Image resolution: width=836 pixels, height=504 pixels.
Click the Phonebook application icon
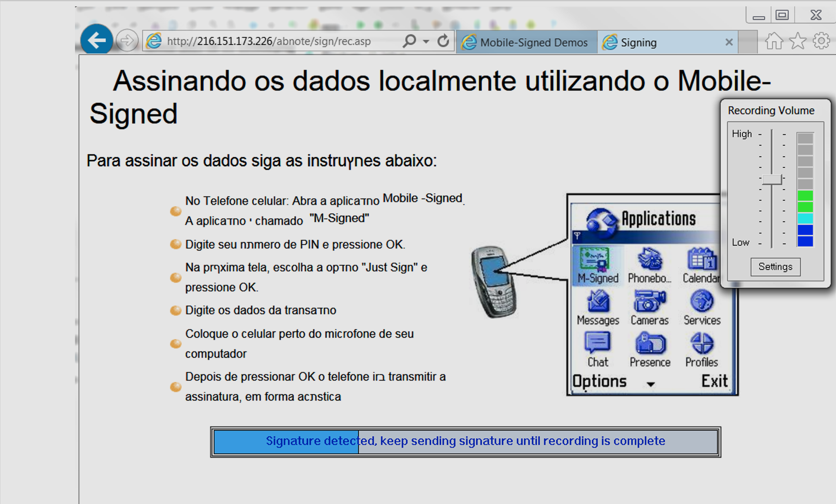click(x=649, y=265)
